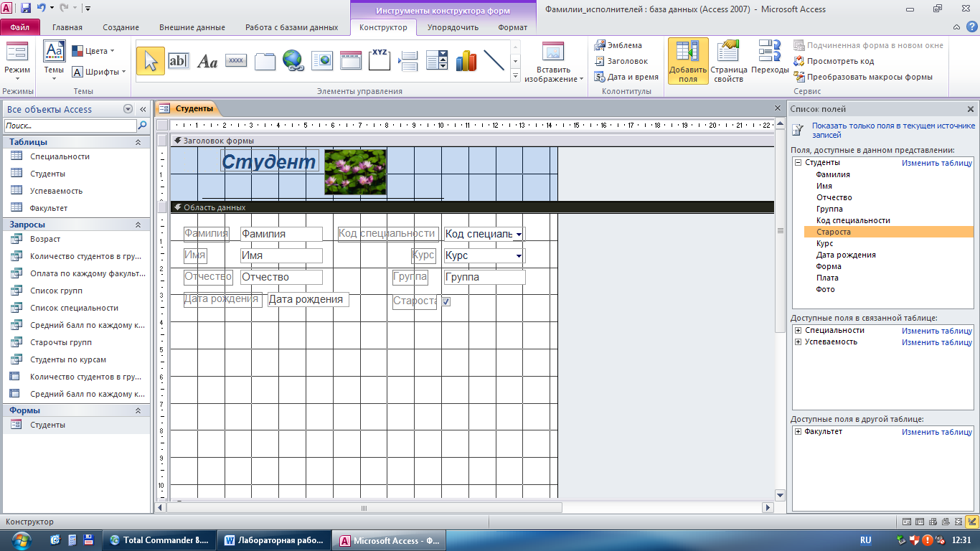
Task: Pick the option group (XYZ) control
Action: tap(380, 61)
